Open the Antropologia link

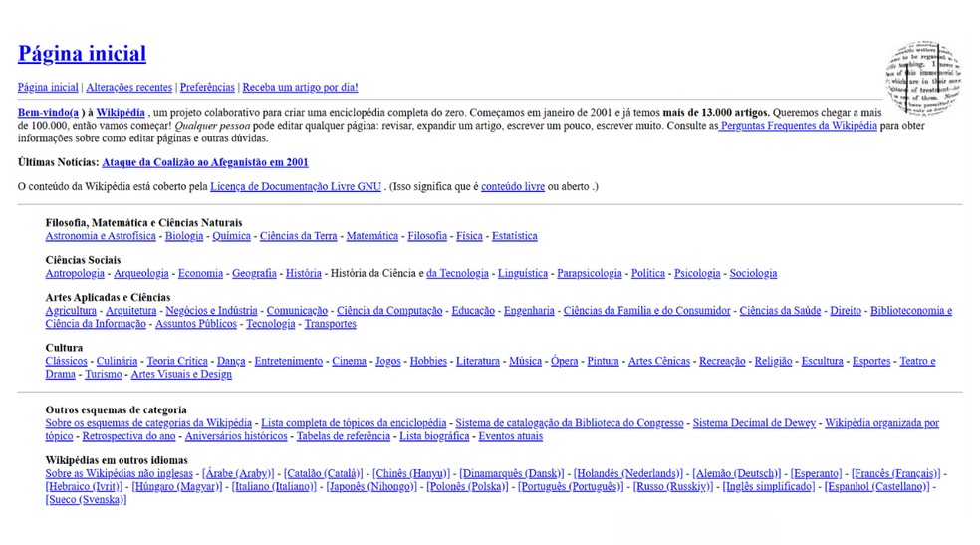75,273
